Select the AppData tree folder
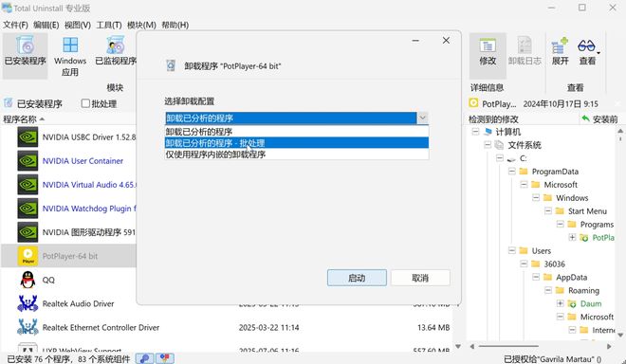Image resolution: width=626 pixels, height=364 pixels. (571, 277)
